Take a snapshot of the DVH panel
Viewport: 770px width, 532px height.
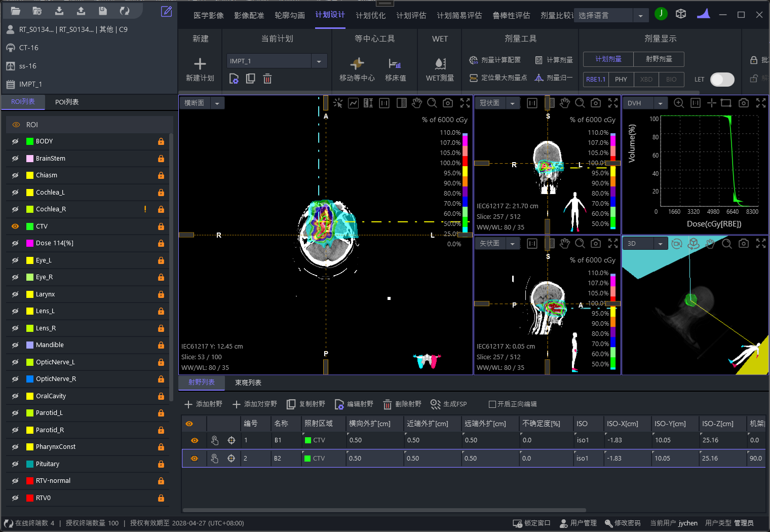pyautogui.click(x=743, y=103)
